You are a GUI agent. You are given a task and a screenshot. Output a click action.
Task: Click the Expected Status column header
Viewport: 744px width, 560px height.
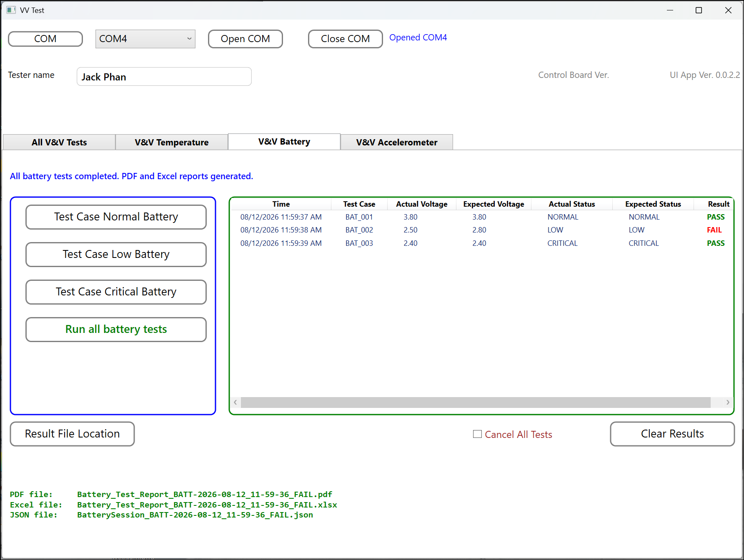(x=653, y=204)
